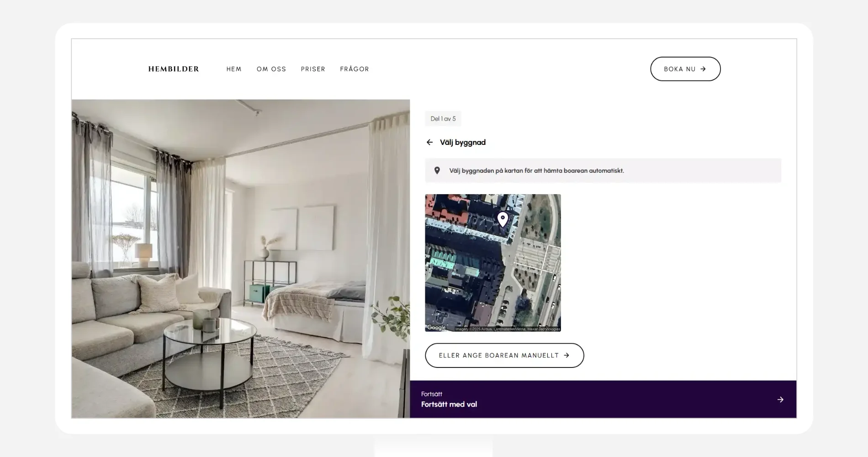Click the back arrow beside Välj byggnad
Viewport: 868px width, 457px height.
(x=429, y=142)
